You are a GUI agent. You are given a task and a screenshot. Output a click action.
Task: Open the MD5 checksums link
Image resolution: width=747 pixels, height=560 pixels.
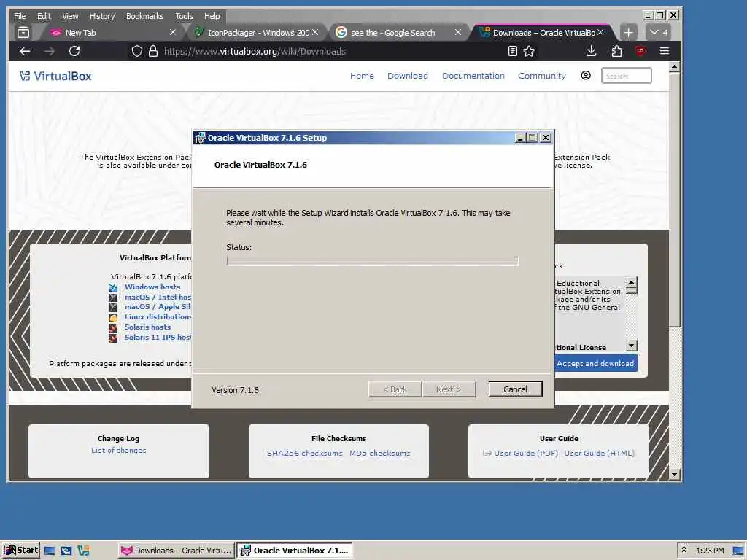click(x=379, y=453)
